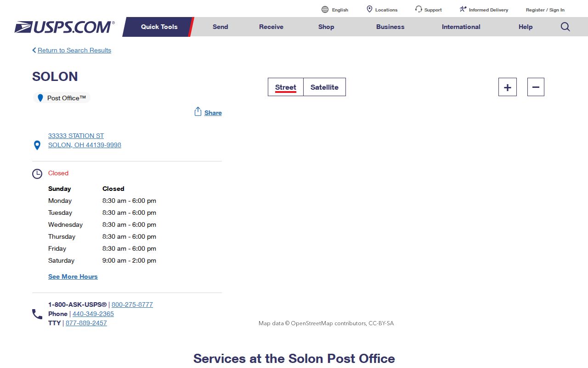The image size is (588, 368).
Task: Click the globe language icon
Action: click(325, 9)
